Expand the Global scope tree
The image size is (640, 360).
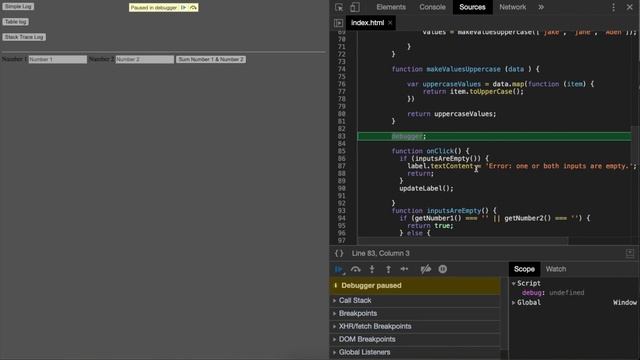(x=514, y=302)
